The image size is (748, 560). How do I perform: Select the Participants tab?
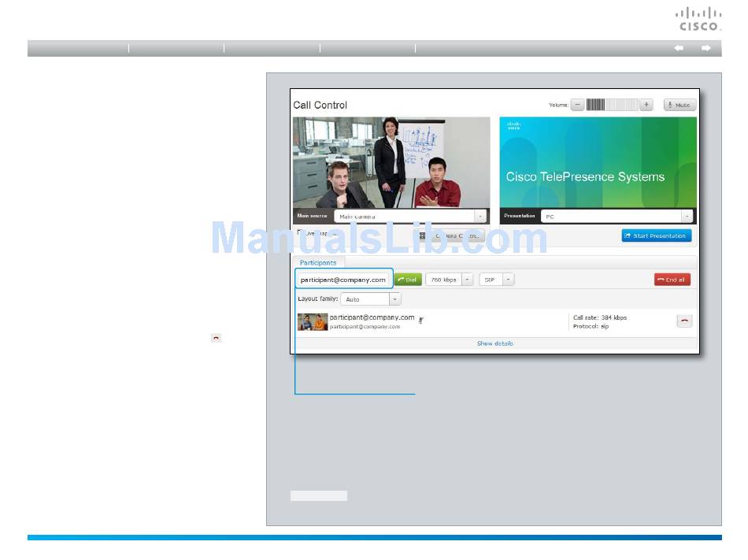pyautogui.click(x=318, y=263)
